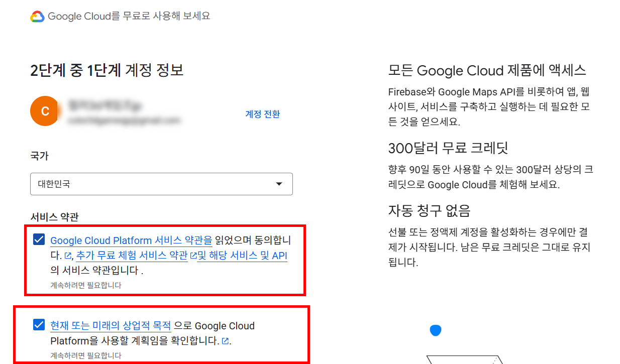Click the country dropdown arrow
Image resolution: width=620 pixels, height=364 pixels.
coord(279,184)
